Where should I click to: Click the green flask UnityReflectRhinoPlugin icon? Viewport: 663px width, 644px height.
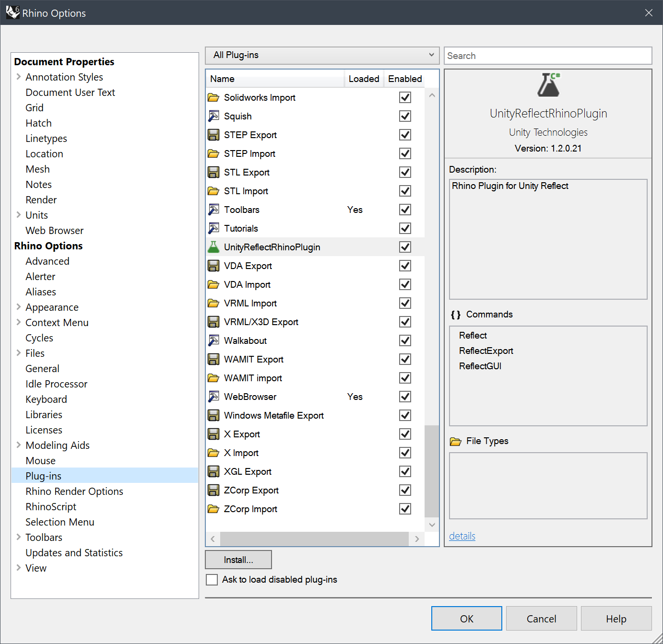point(213,247)
